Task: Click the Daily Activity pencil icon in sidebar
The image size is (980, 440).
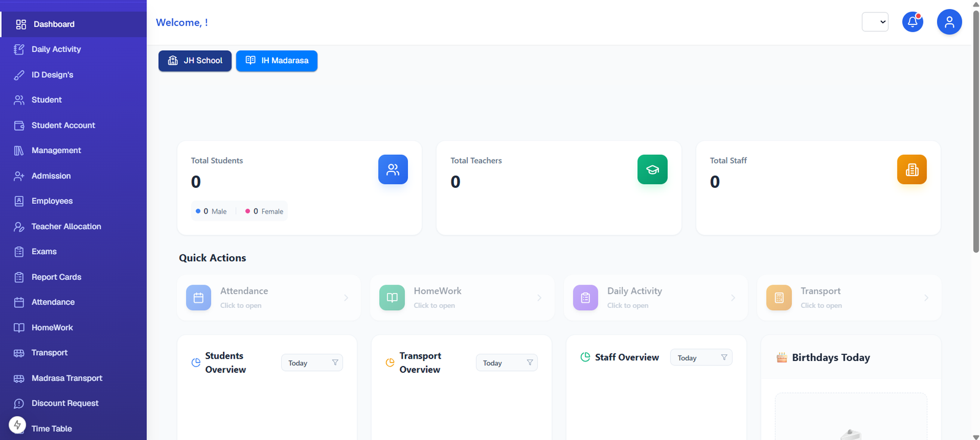Action: (19, 50)
